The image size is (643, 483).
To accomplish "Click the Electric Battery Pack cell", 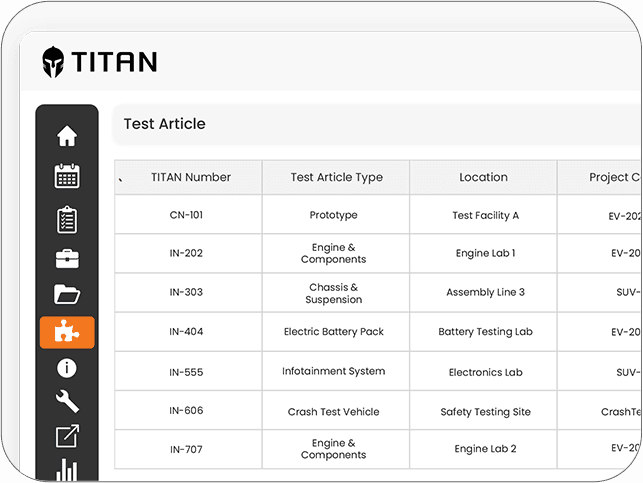I will (x=336, y=331).
